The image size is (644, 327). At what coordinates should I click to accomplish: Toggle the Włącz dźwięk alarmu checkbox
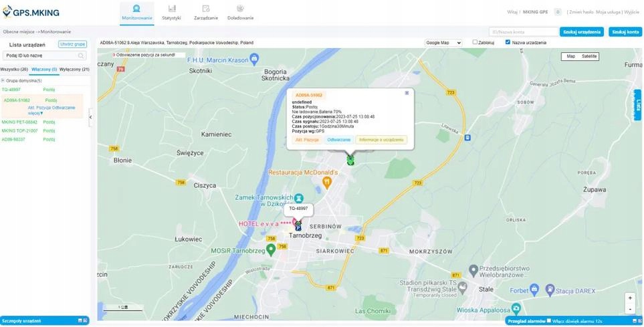click(x=549, y=321)
